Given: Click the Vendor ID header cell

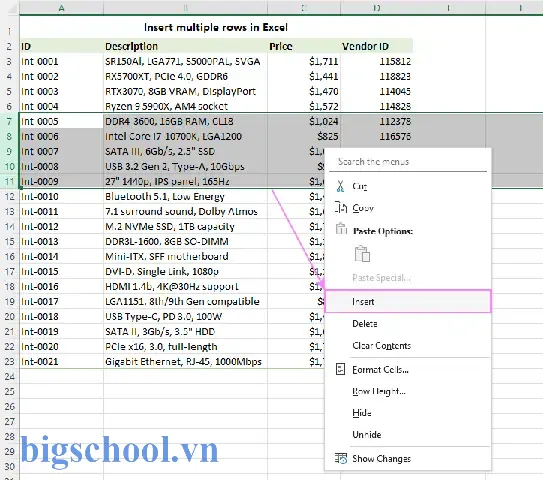Looking at the screenshot, I should (x=376, y=46).
